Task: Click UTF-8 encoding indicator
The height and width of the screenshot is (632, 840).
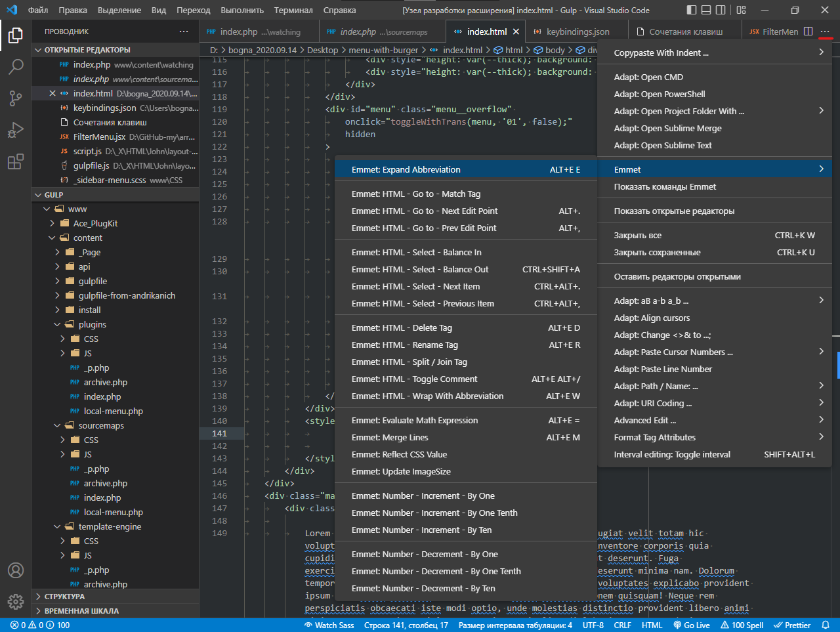Action: pos(593,625)
